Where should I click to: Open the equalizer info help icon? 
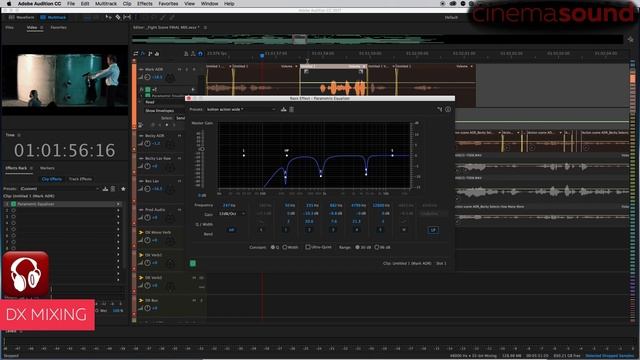pos(448,109)
